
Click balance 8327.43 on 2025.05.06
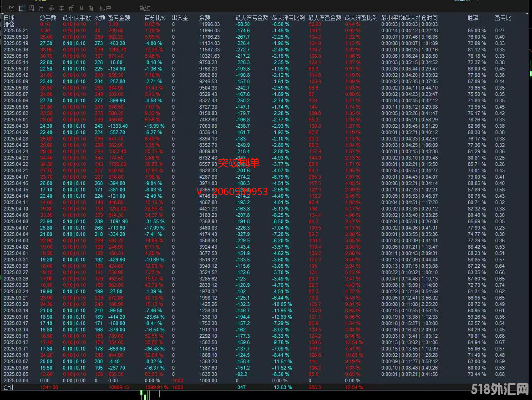tap(208, 100)
